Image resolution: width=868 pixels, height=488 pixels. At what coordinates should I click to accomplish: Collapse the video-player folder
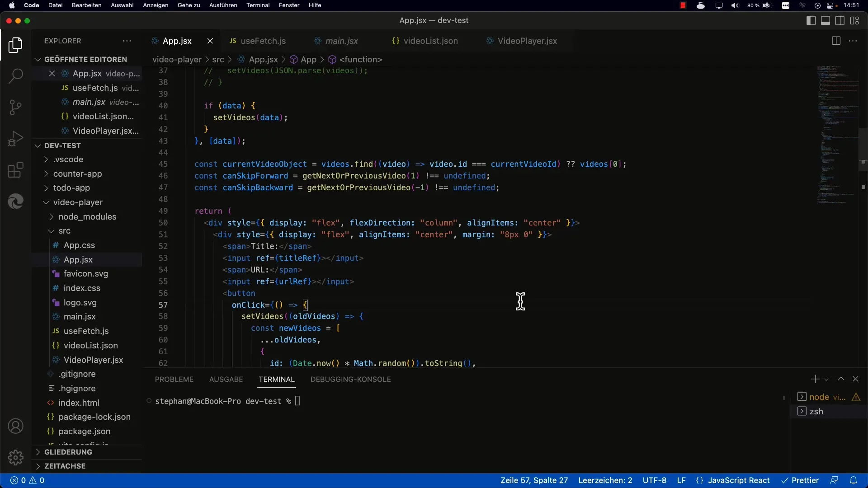[86, 202]
